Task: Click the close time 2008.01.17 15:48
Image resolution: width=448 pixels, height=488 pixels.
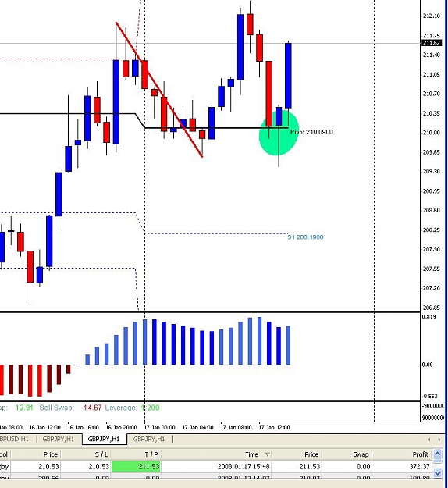Action: coord(244,466)
